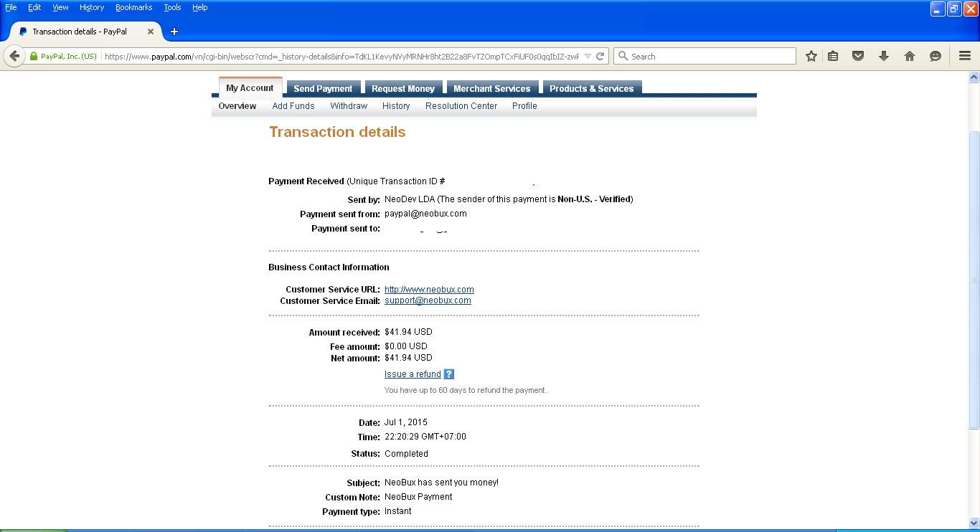Click the sender name NeoDev LDA

tap(410, 199)
